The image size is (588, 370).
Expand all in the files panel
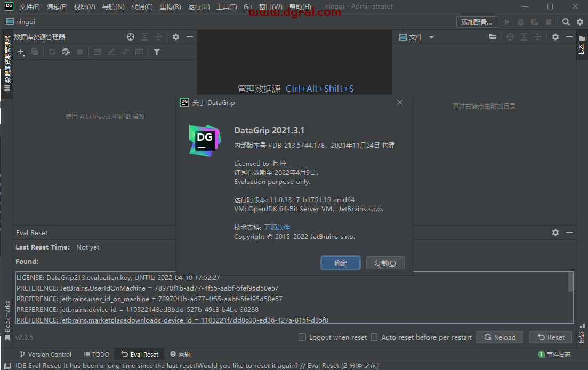pyautogui.click(x=524, y=37)
